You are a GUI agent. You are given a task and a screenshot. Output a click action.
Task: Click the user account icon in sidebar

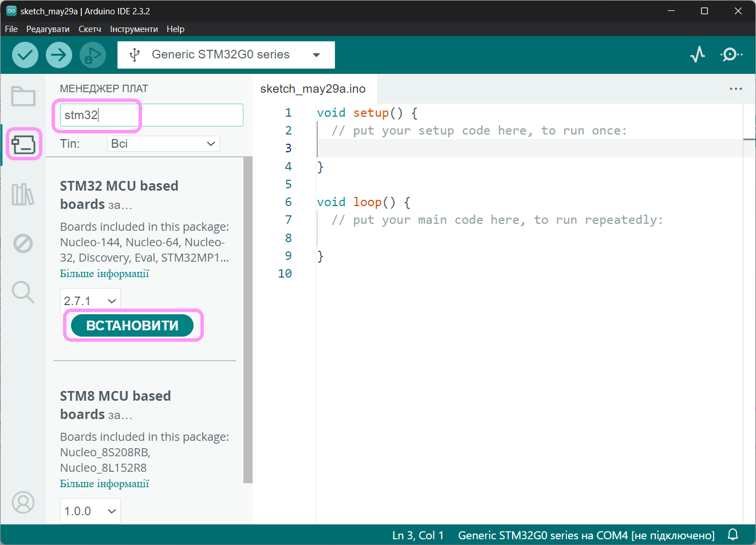click(23, 502)
